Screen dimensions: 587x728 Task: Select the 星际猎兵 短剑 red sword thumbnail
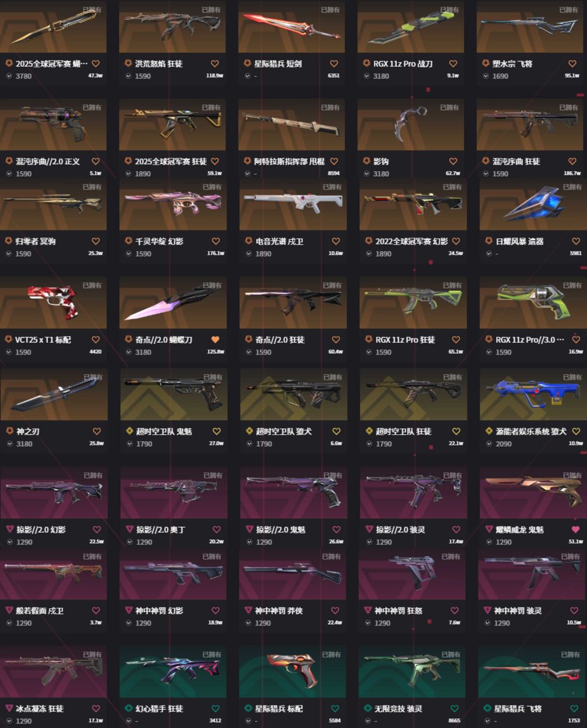[291, 26]
